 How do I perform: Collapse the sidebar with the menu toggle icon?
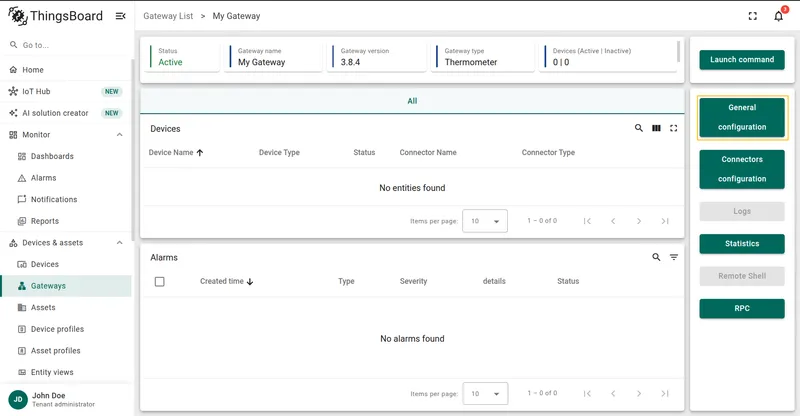pos(120,16)
